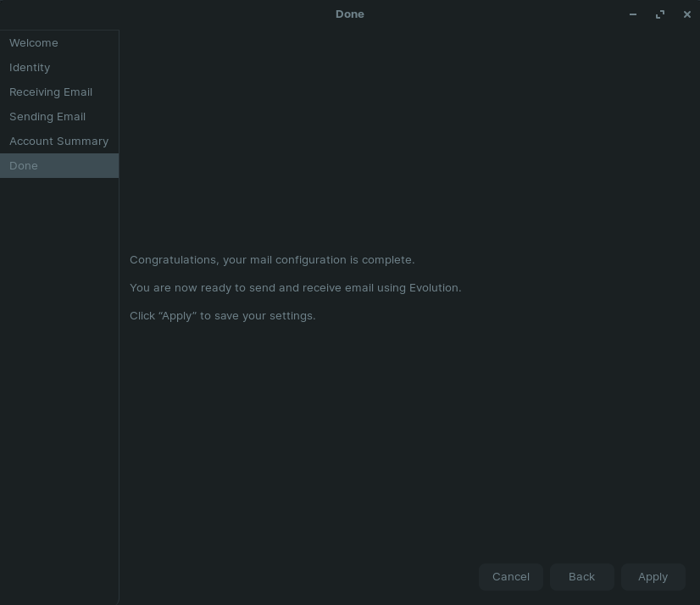Maximize the Evolution setup window
Screen dimensions: 700x605
[x=660, y=14]
